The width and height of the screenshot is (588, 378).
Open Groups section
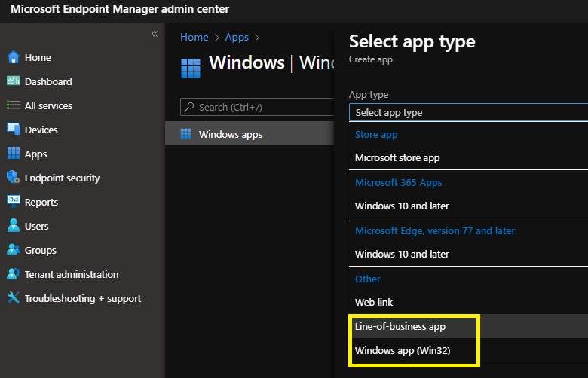coord(40,250)
